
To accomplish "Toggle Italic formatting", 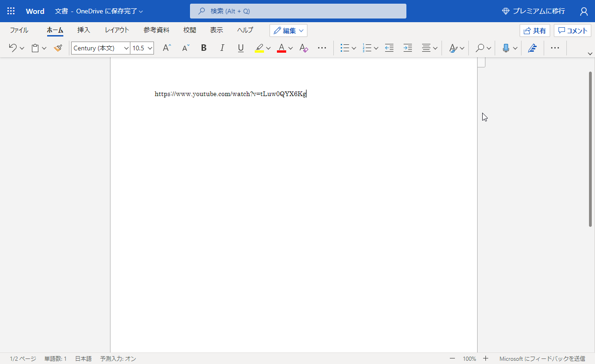I will pyautogui.click(x=222, y=48).
